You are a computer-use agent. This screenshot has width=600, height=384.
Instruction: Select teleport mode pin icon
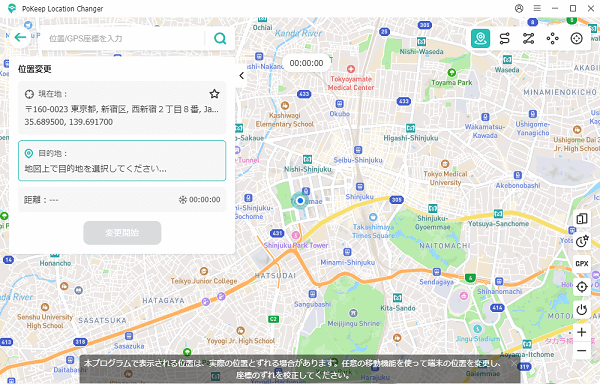pyautogui.click(x=480, y=38)
